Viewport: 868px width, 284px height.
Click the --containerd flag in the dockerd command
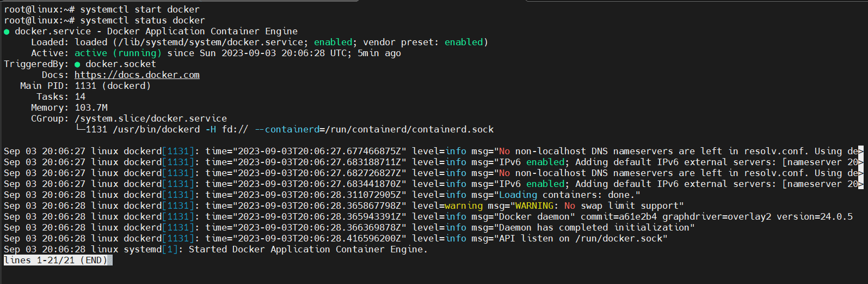pos(287,129)
